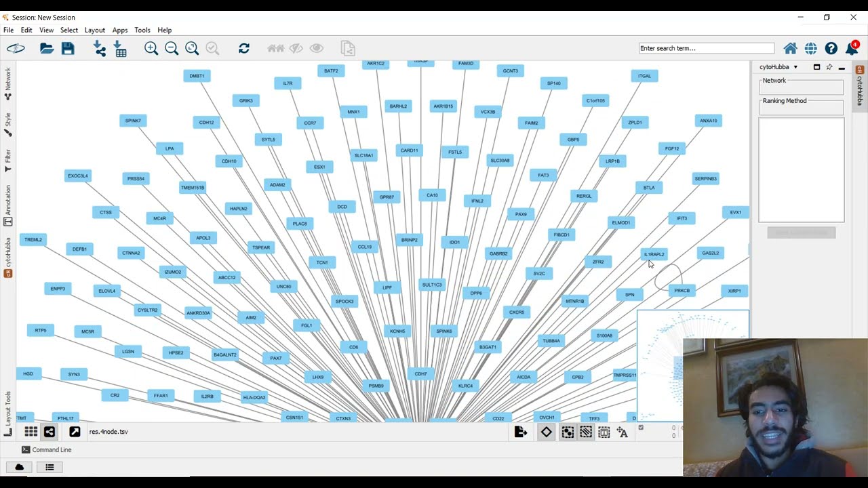Open the task history list button
This screenshot has height=488, width=868.
[50, 467]
